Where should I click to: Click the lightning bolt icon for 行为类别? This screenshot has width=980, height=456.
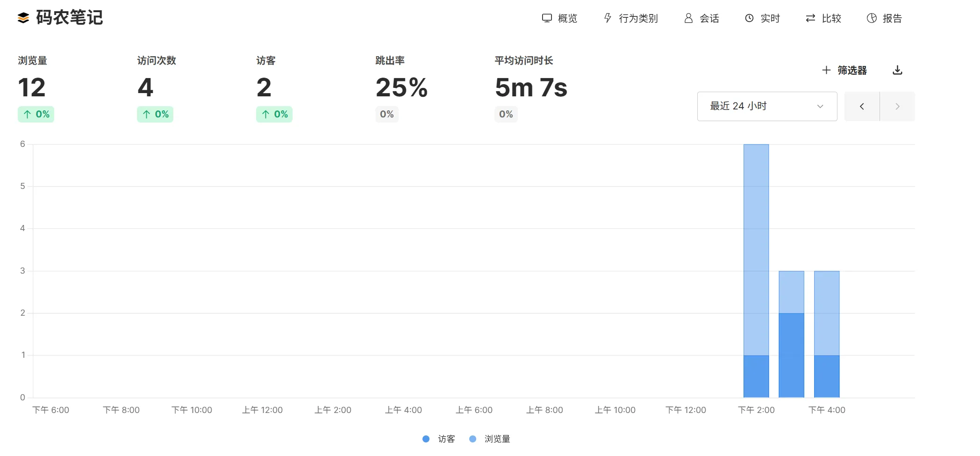click(608, 18)
